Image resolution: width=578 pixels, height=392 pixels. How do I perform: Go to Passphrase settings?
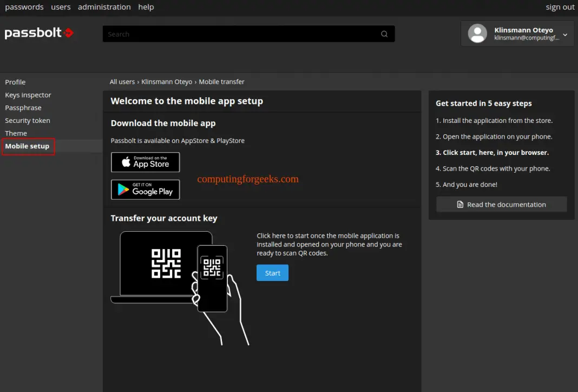click(x=23, y=108)
